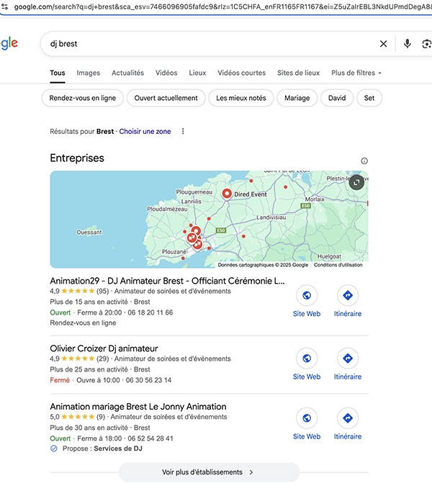Open Olivier Croizer website globe icon

[x=307, y=358]
